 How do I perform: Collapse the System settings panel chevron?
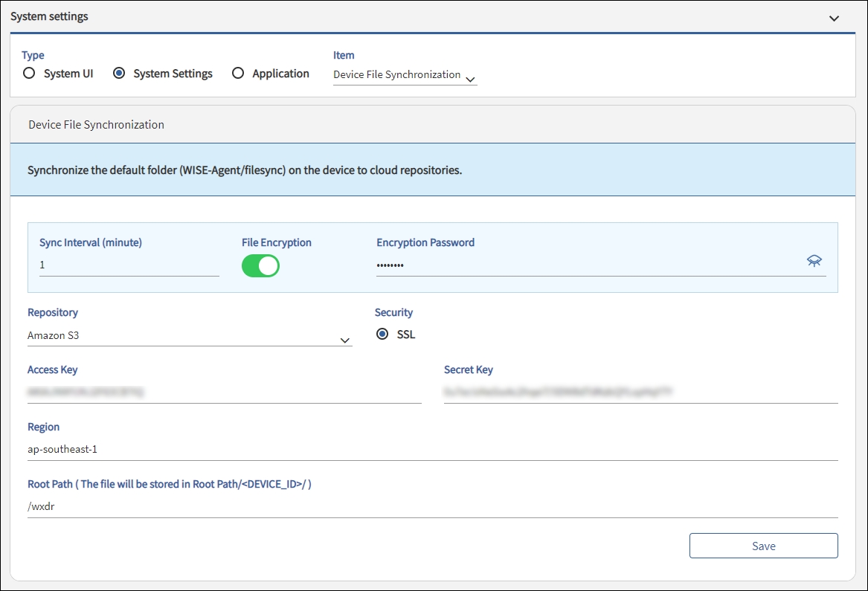click(834, 18)
